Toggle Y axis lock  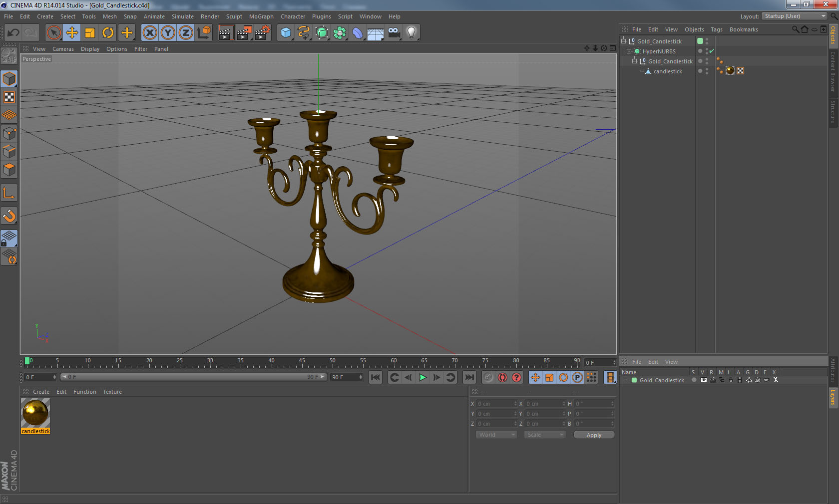[168, 33]
